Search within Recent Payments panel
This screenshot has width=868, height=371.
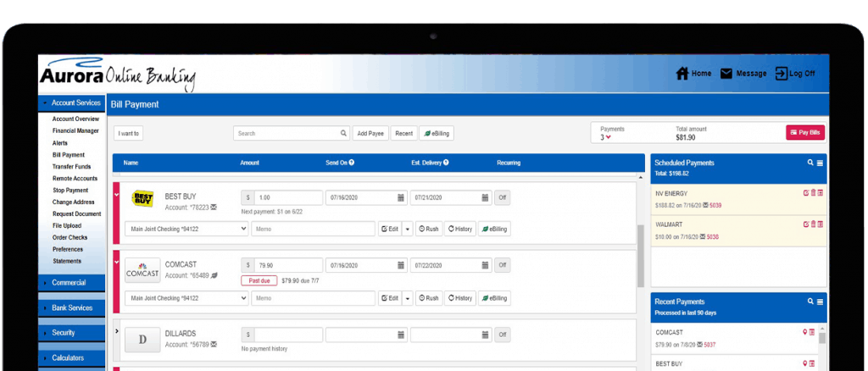(810, 302)
